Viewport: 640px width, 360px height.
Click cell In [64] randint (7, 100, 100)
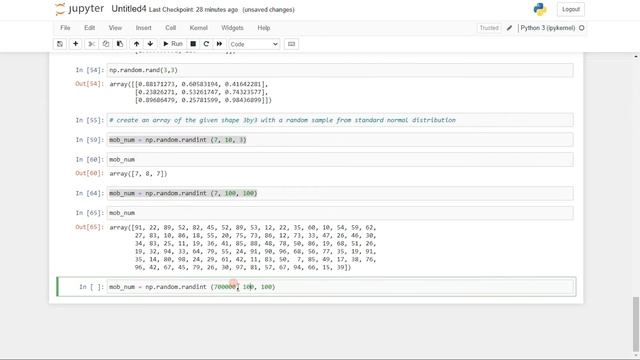(340, 193)
